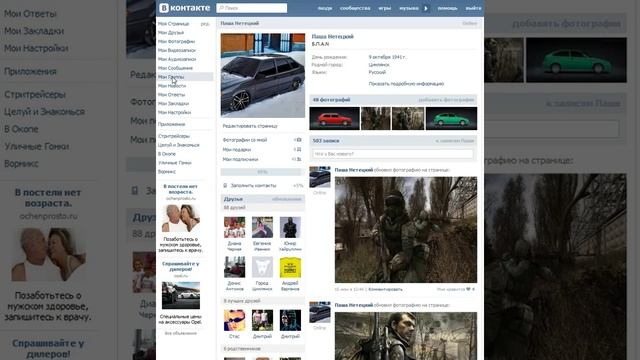Image resolution: width=640 pixels, height=360 pixels.
Task: Open 'Мои подарки'
Action: click(x=237, y=150)
